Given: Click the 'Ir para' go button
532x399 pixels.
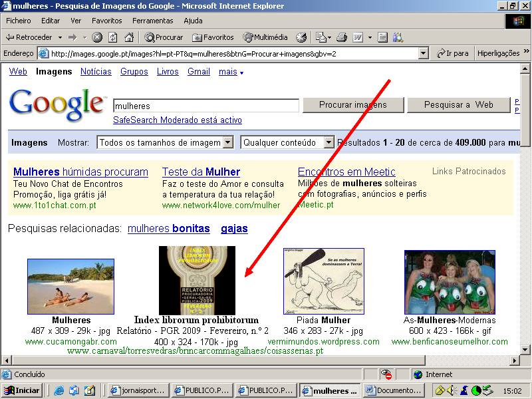Looking at the screenshot, I should coord(452,53).
